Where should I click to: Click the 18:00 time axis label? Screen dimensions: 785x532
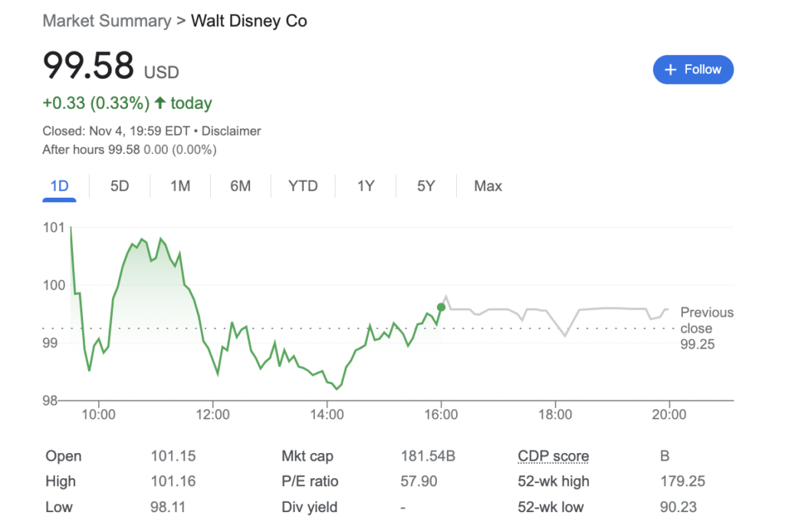[555, 415]
